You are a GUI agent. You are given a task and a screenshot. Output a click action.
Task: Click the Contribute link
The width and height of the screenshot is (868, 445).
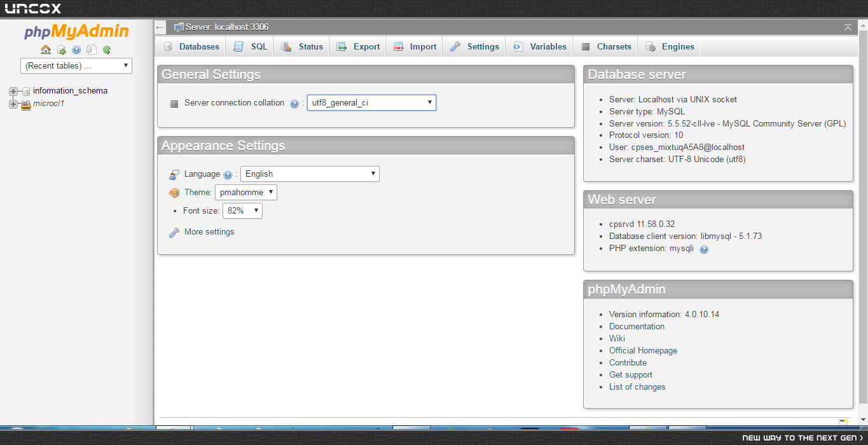point(628,362)
